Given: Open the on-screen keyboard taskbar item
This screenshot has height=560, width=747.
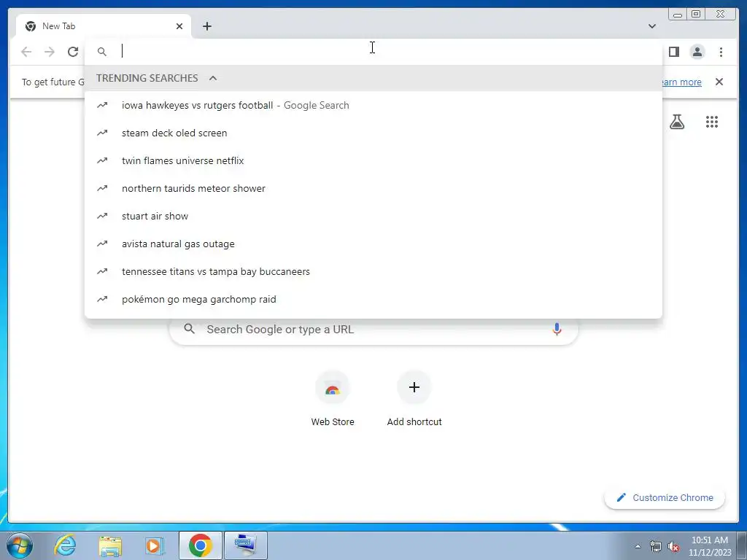Looking at the screenshot, I should 245,545.
